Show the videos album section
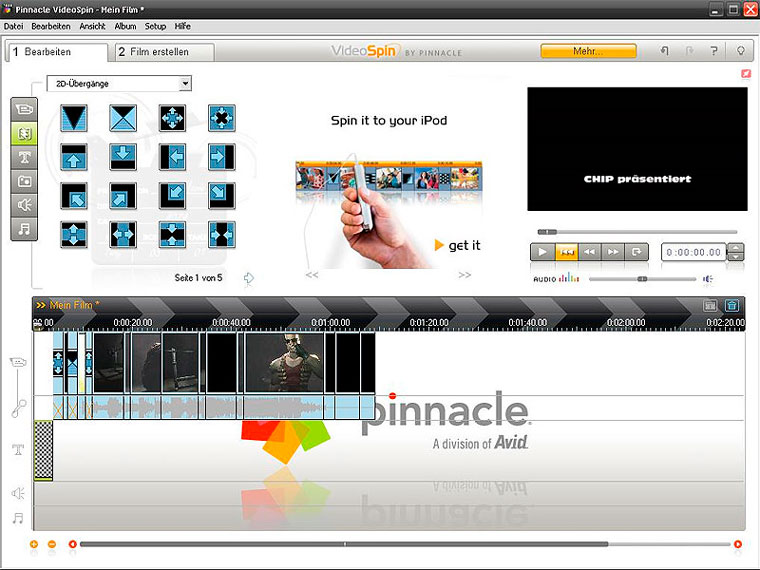 tap(24, 109)
